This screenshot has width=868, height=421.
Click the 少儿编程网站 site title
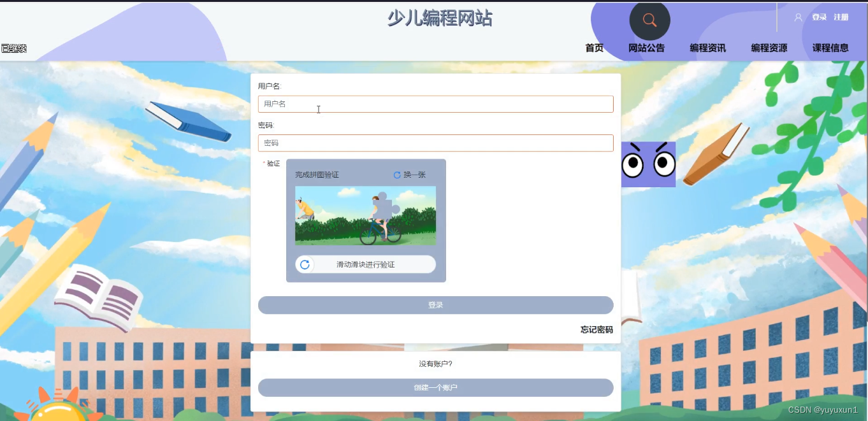click(x=440, y=18)
